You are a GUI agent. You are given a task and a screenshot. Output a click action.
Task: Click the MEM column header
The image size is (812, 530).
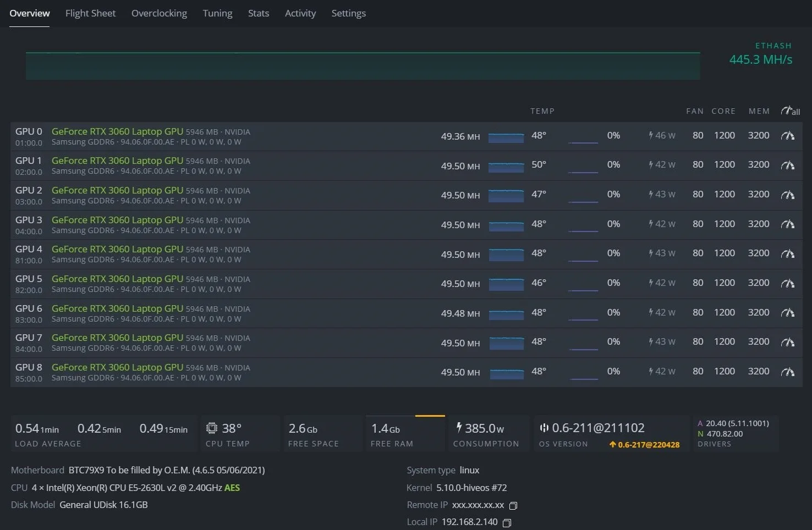click(759, 111)
